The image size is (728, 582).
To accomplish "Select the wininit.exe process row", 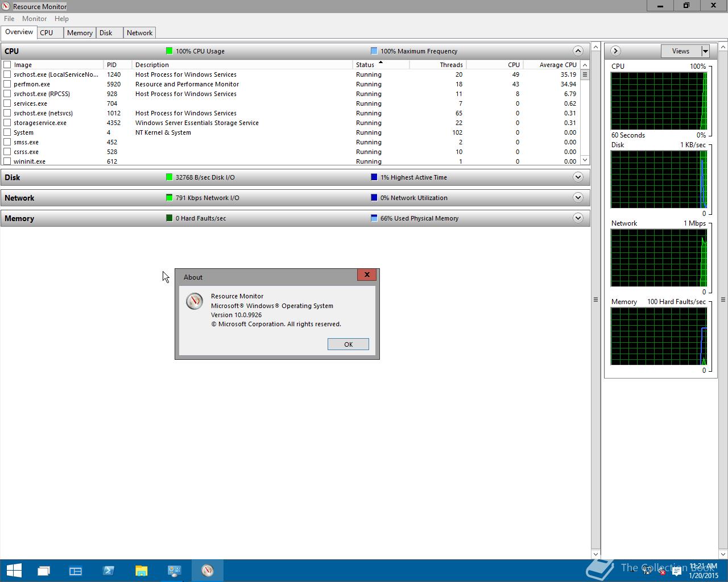I will 291,161.
